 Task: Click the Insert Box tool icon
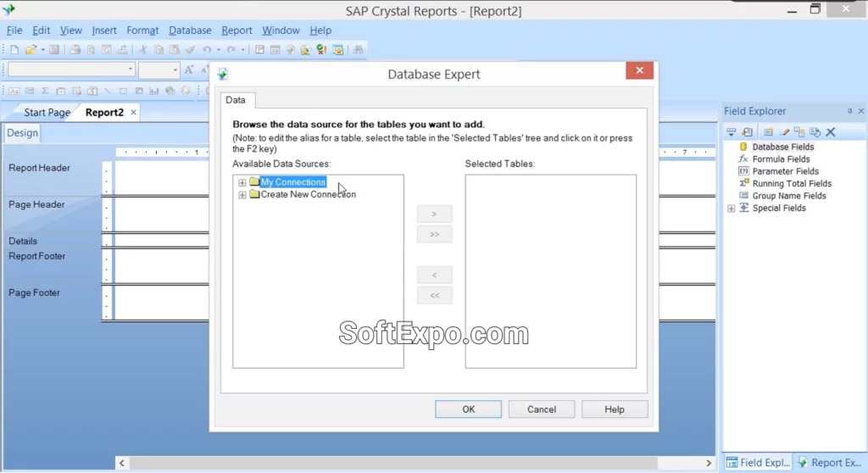[123, 91]
